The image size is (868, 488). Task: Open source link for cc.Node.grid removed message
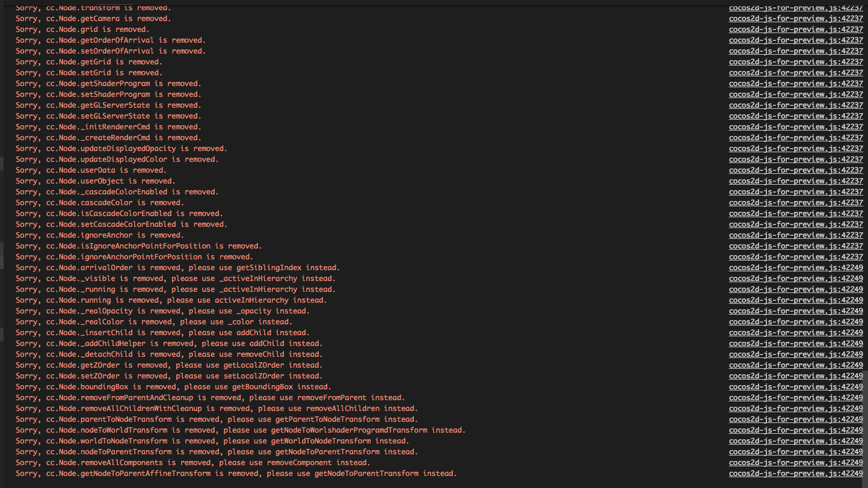pyautogui.click(x=796, y=29)
